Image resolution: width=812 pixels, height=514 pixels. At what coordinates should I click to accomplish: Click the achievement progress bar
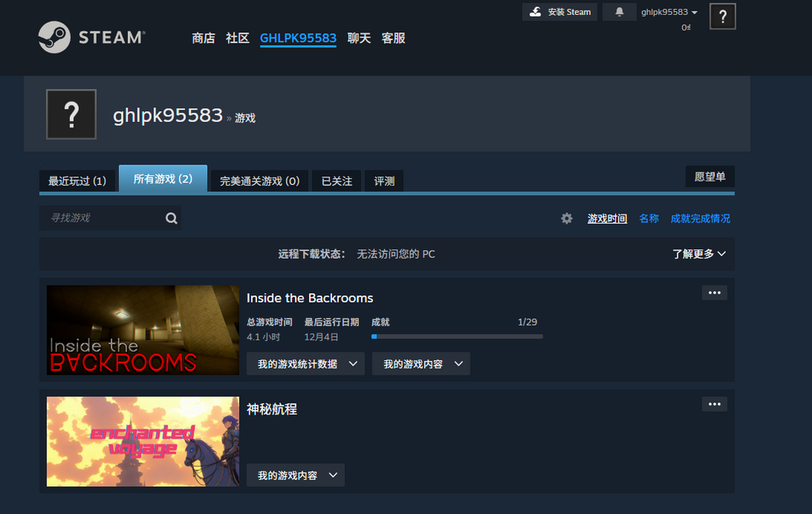click(457, 336)
